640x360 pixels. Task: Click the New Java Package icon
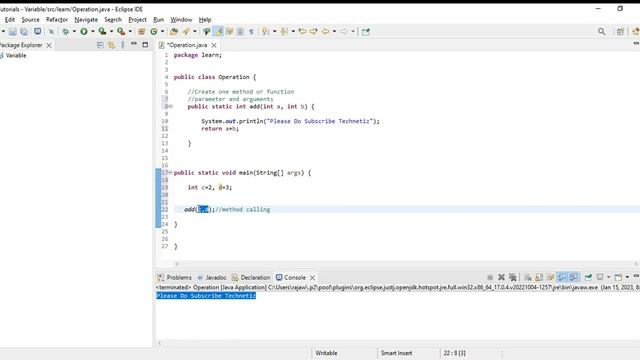(142, 31)
